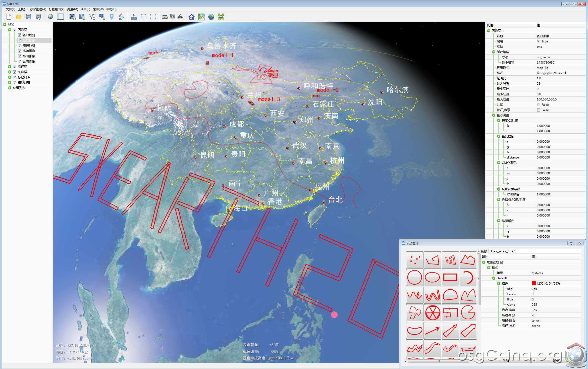Click the shape gallery vertical scrollbar
The image size is (588, 369).
coord(478,279)
